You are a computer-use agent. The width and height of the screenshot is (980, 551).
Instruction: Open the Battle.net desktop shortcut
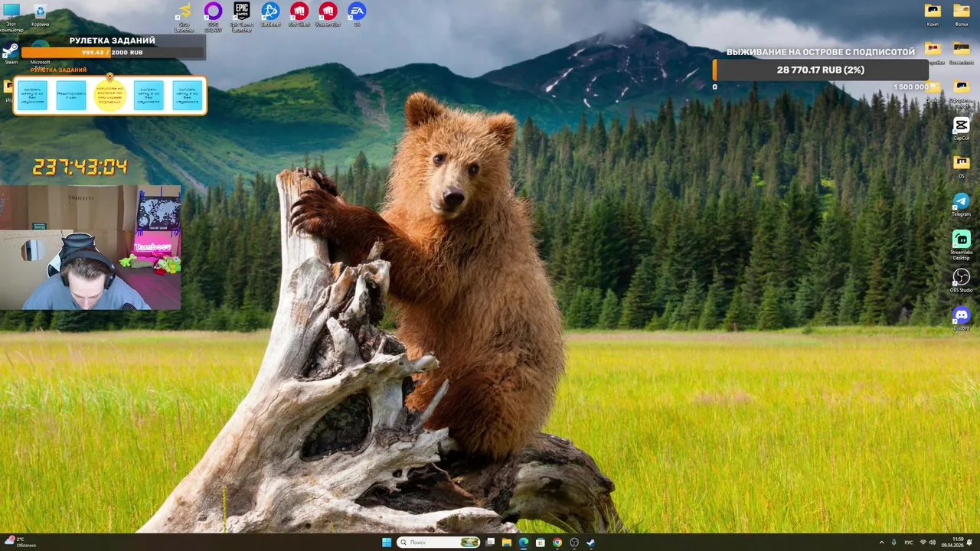tap(270, 15)
